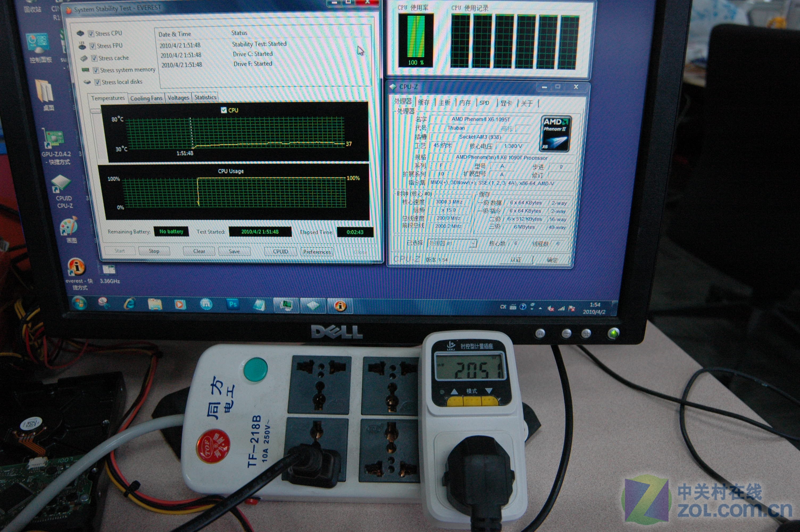The image size is (800, 532).
Task: Select the Drive F: Started log row
Action: [217, 64]
